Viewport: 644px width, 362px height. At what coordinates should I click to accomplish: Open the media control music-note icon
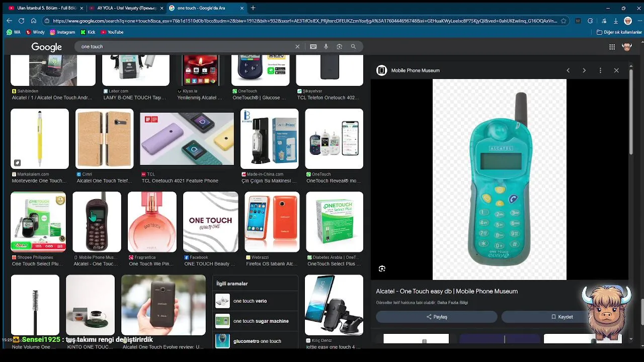pos(603,21)
